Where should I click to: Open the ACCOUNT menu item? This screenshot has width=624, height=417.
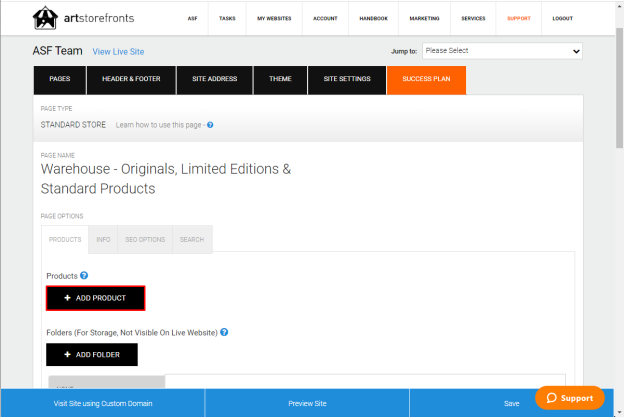[325, 18]
